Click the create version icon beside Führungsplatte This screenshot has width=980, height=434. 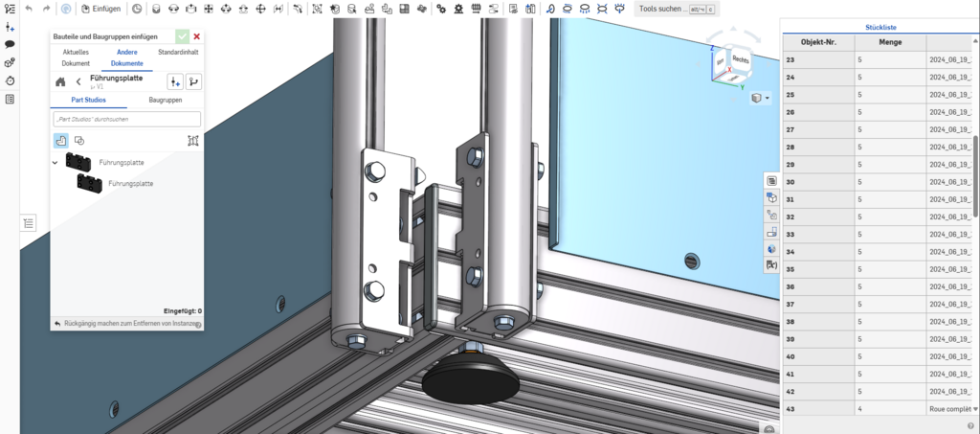(175, 81)
